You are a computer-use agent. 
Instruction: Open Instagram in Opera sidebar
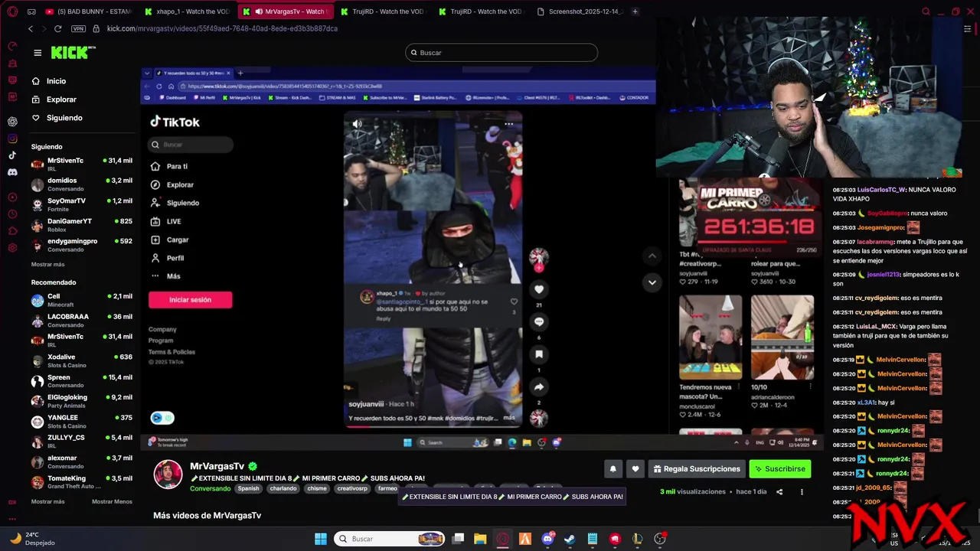coord(12,139)
